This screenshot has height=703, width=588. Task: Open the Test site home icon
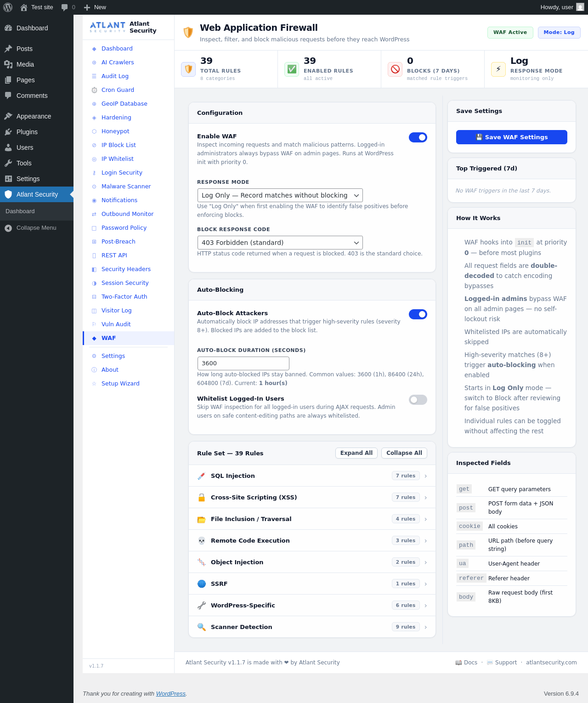[24, 7]
